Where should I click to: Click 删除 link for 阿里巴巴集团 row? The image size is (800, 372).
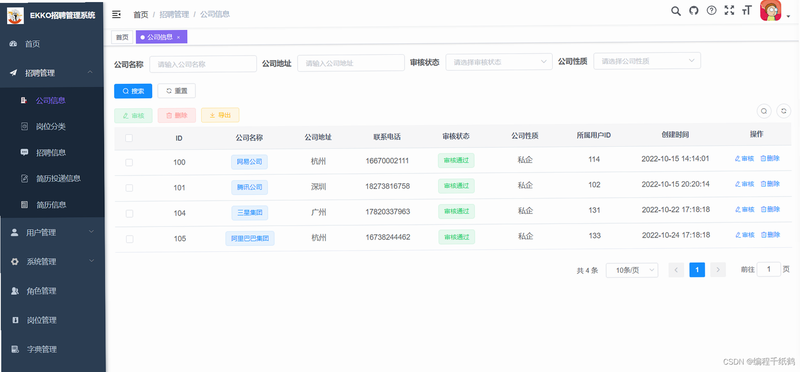(x=770, y=235)
